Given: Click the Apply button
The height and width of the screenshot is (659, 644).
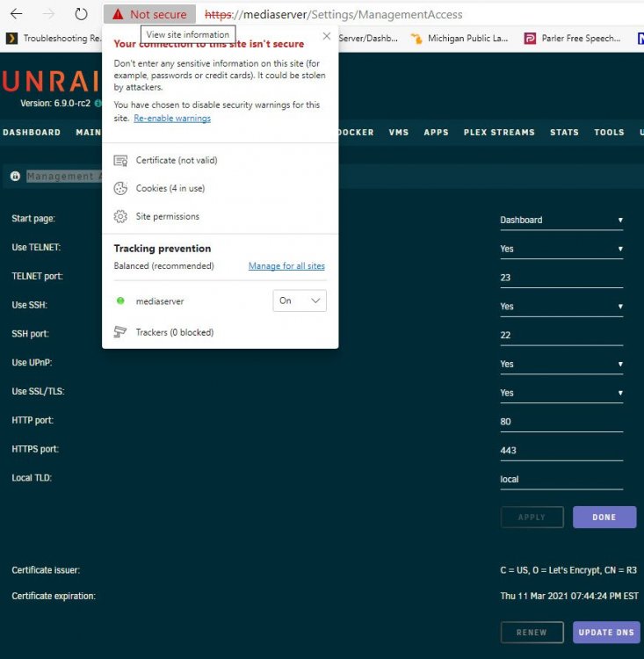Looking at the screenshot, I should pyautogui.click(x=532, y=518).
